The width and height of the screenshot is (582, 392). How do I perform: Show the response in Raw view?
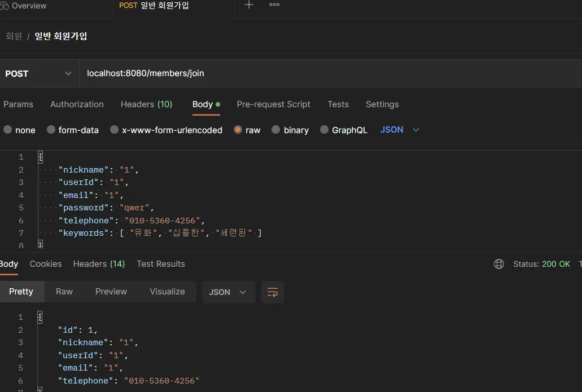[x=64, y=292]
